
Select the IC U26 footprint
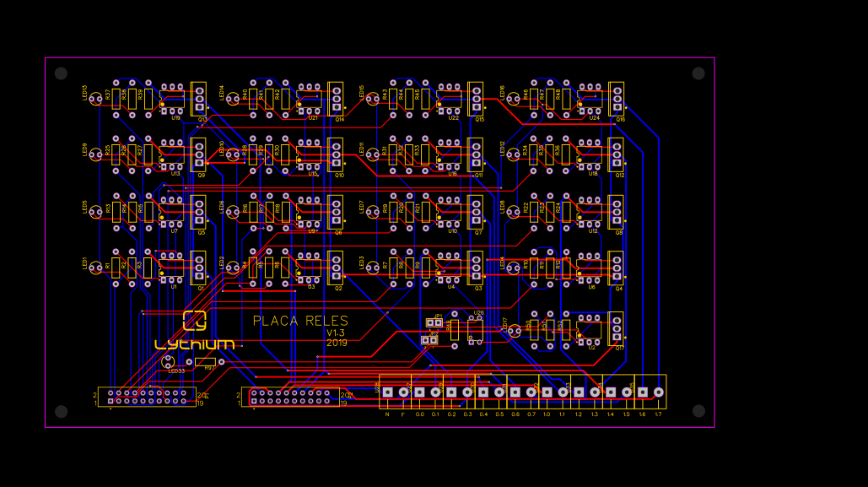point(476,331)
